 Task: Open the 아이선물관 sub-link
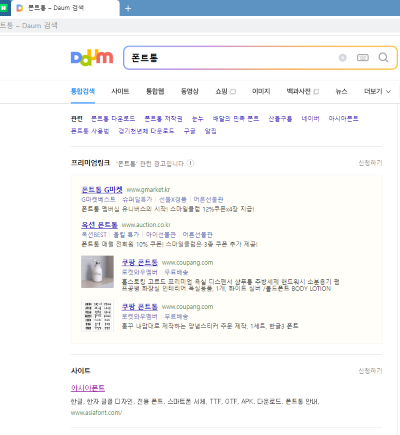coord(161,235)
